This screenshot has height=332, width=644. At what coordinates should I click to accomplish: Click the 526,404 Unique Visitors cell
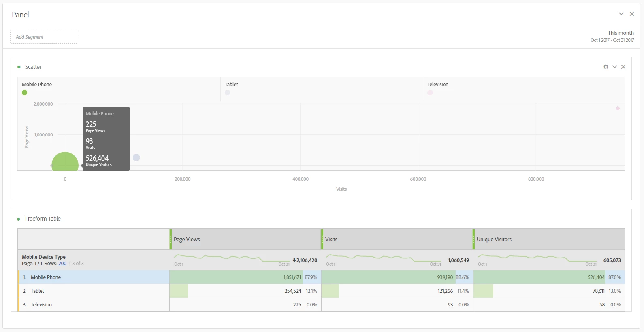549,277
